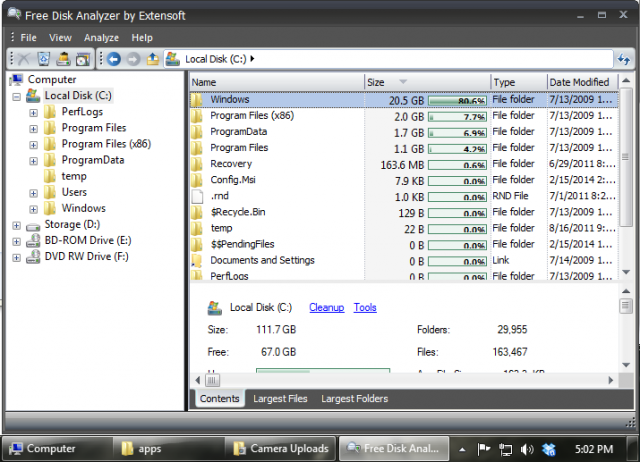Viewport: 640px width, 462px height.
Task: Open the View menu
Action: click(x=60, y=38)
